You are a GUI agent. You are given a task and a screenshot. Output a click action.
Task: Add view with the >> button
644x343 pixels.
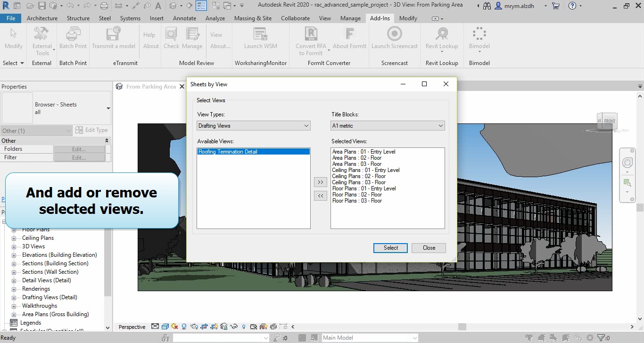click(x=320, y=182)
